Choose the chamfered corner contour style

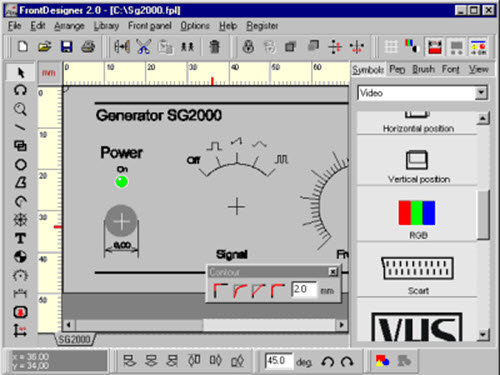pyautogui.click(x=259, y=290)
